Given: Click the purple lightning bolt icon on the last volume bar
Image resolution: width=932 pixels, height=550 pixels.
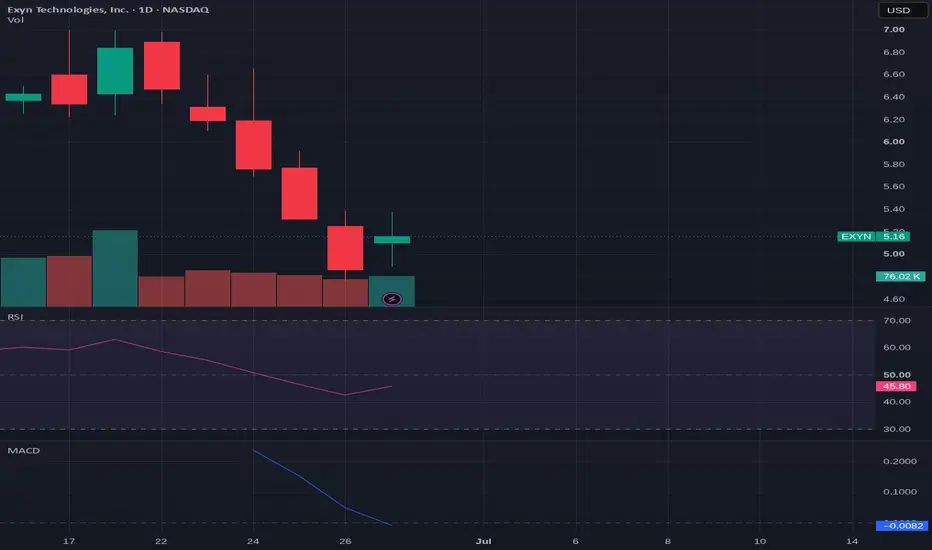Looking at the screenshot, I should 392,299.
